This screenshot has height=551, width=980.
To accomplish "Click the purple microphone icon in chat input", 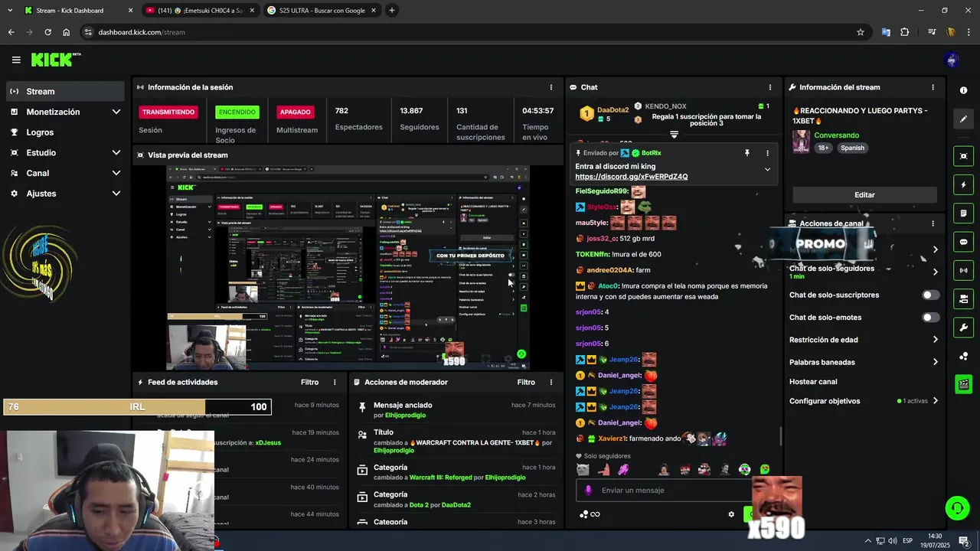I will pyautogui.click(x=588, y=491).
